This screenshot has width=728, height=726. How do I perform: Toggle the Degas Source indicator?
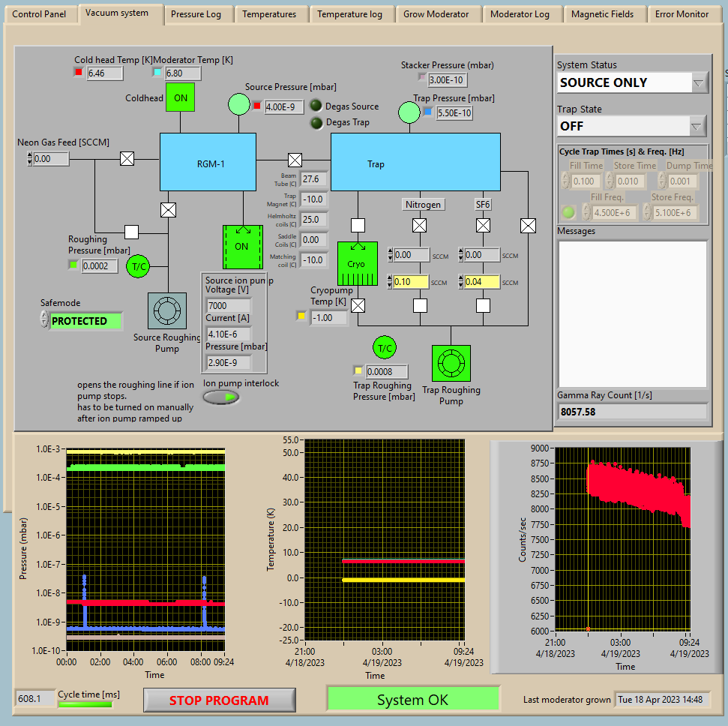coord(316,106)
